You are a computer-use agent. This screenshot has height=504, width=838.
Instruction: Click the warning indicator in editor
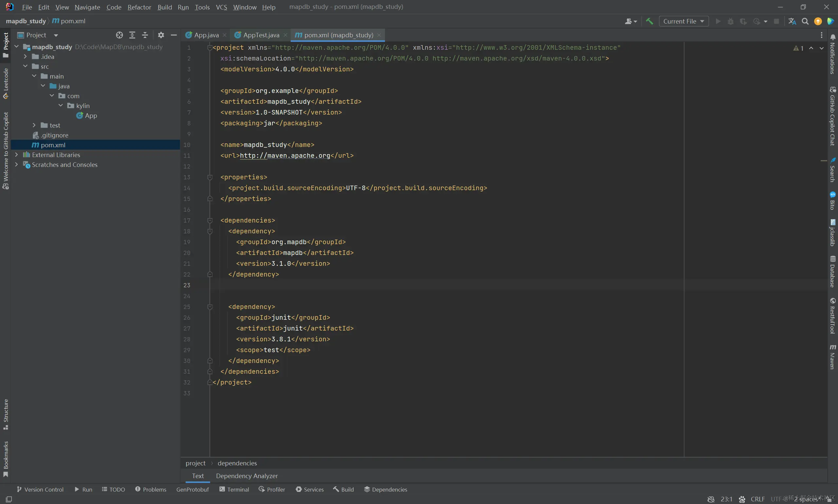point(798,48)
